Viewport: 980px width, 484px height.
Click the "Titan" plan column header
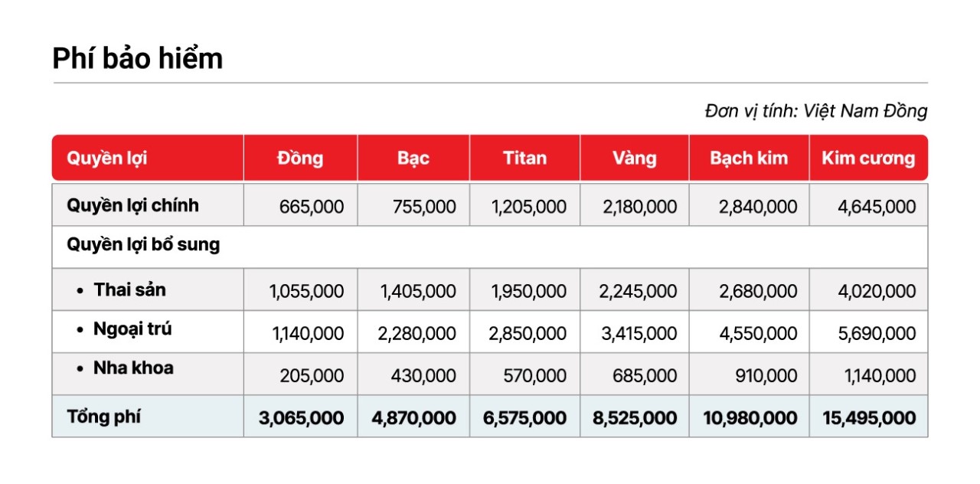click(x=524, y=159)
